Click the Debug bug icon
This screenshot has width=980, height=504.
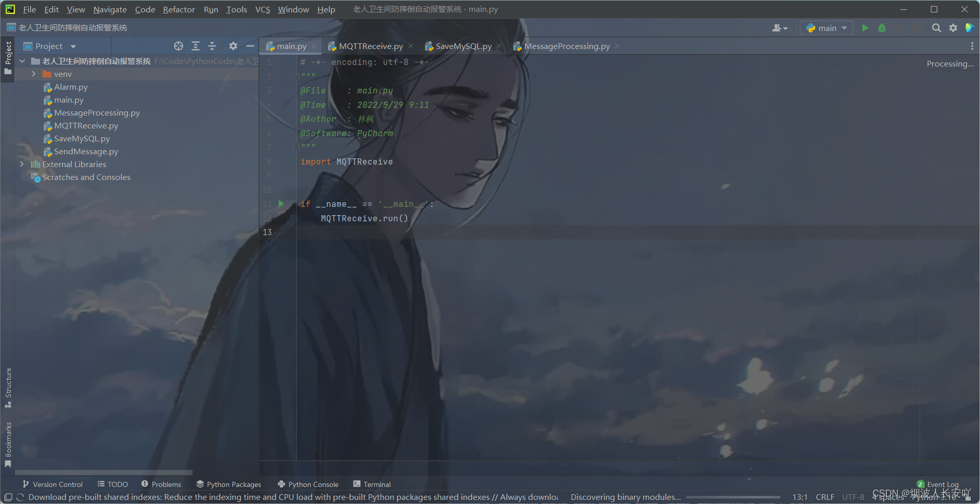click(x=881, y=28)
